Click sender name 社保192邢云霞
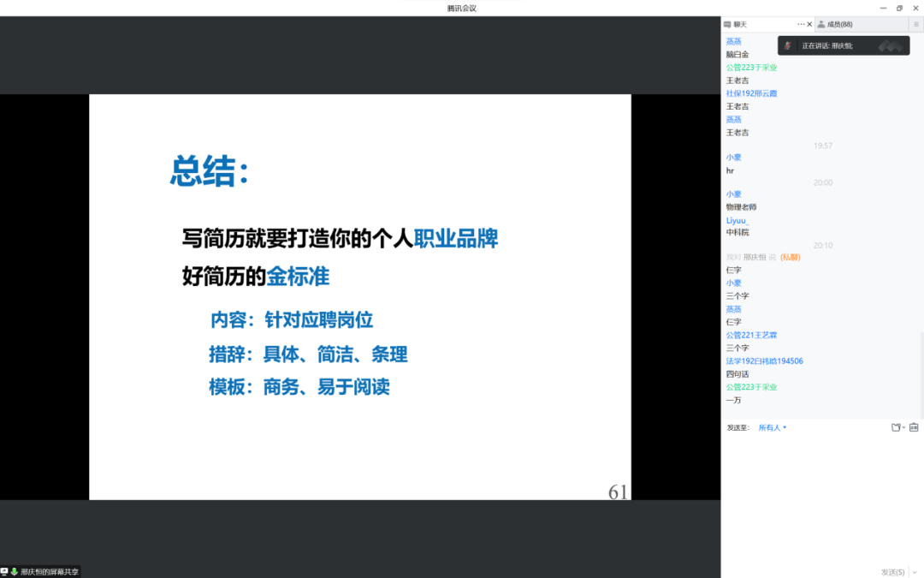The image size is (924, 578). pyautogui.click(x=751, y=93)
